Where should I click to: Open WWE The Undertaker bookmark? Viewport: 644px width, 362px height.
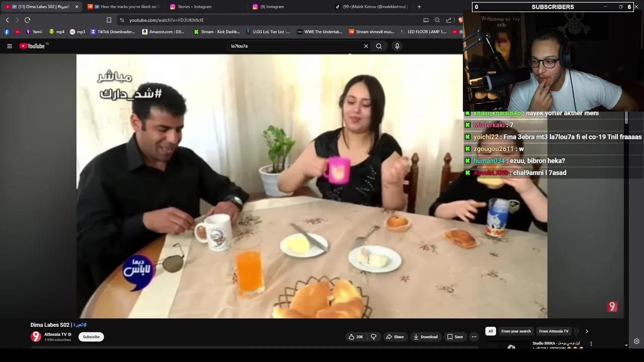tap(320, 32)
